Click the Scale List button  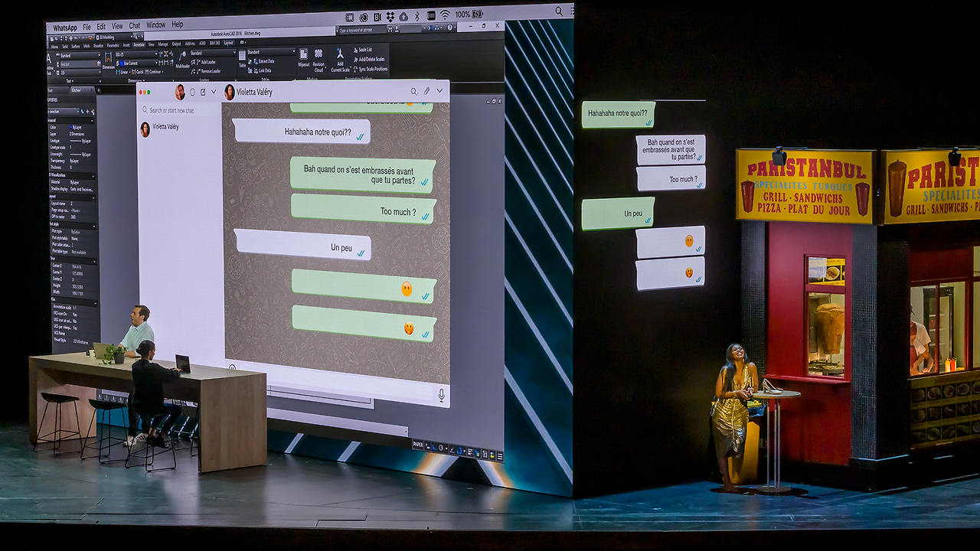click(364, 50)
